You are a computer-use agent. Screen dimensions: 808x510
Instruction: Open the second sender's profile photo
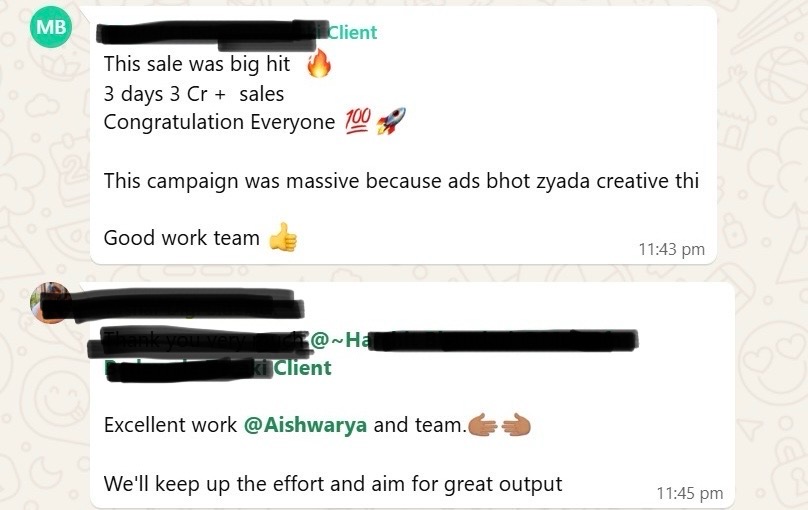[49, 302]
